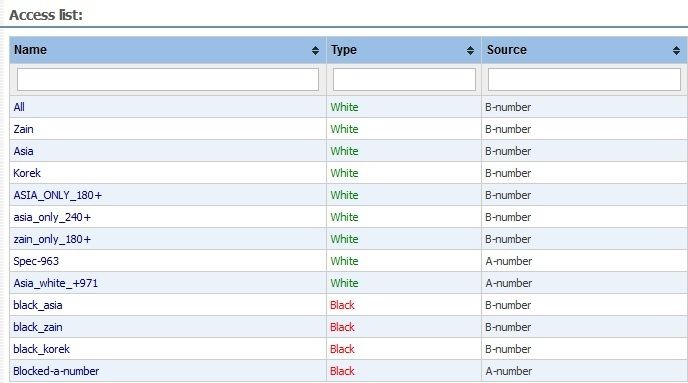Select White type in Asia_white_+971 row
688x383 pixels.
point(344,283)
